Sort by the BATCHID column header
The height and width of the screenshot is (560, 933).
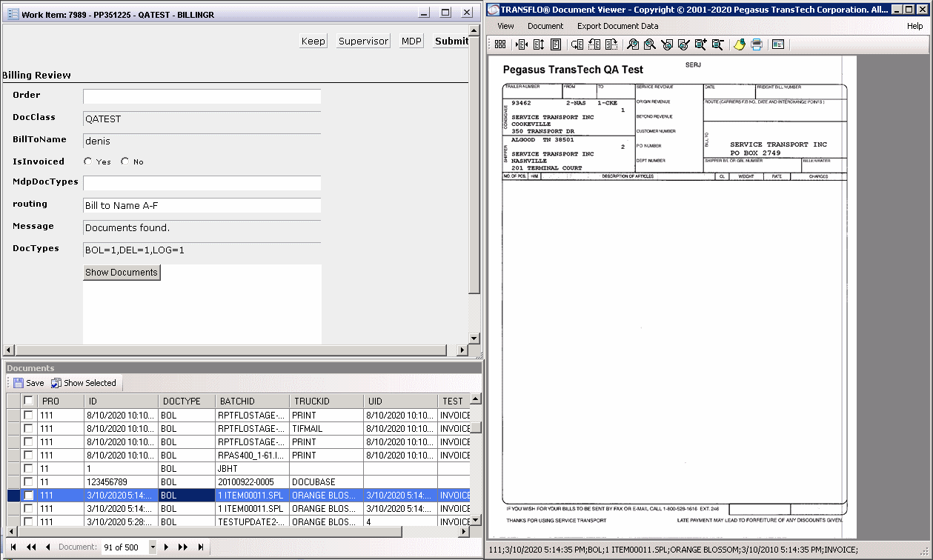pos(252,401)
